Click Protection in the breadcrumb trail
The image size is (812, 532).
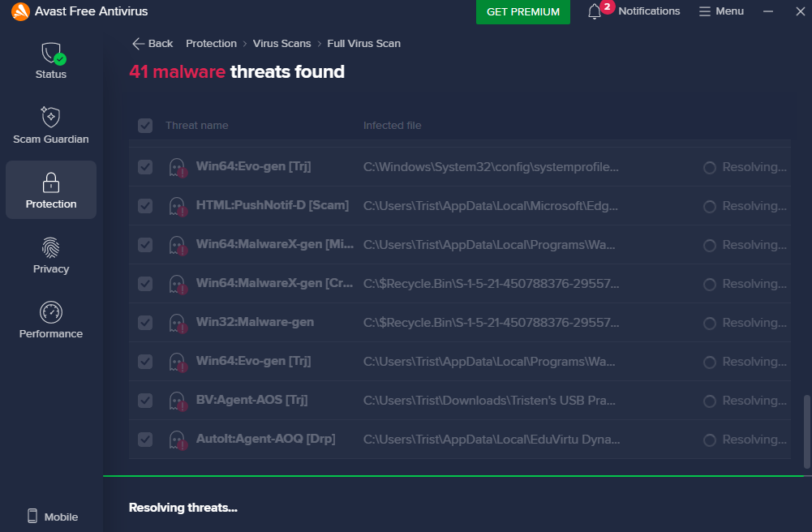[211, 44]
